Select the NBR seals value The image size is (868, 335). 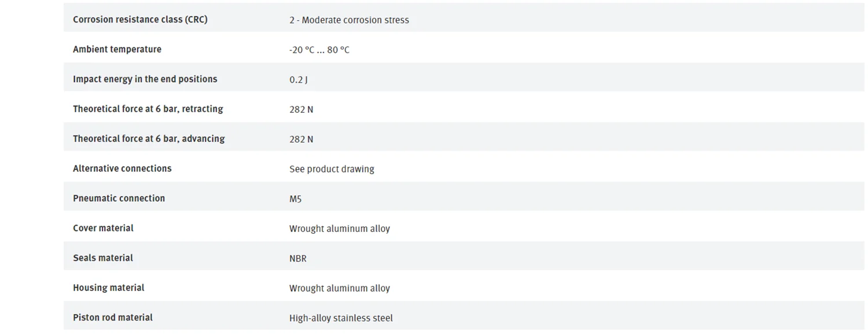tap(297, 259)
